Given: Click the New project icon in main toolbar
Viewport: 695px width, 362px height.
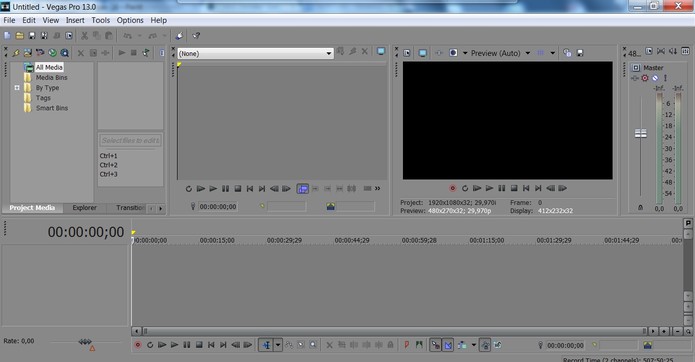Looking at the screenshot, I should point(7,35).
